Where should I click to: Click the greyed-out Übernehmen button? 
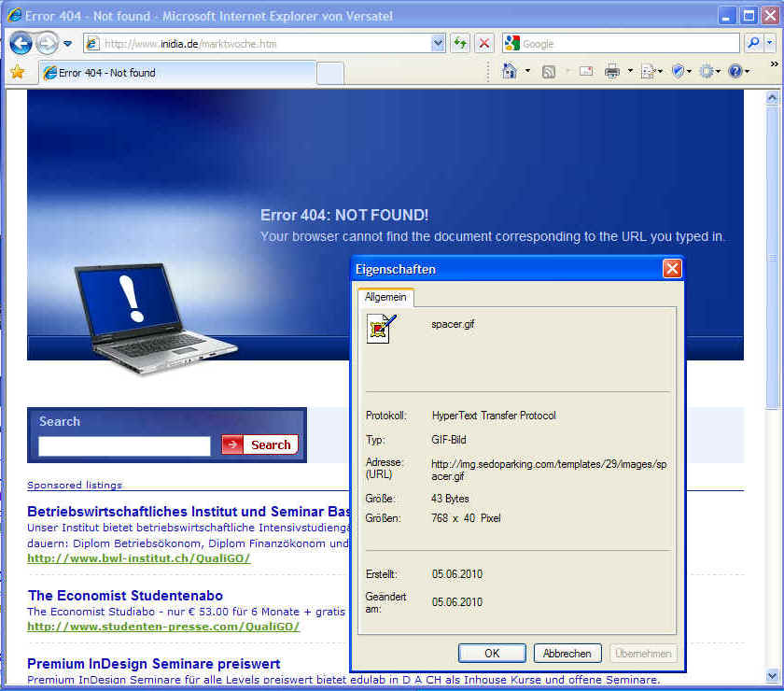tap(643, 653)
